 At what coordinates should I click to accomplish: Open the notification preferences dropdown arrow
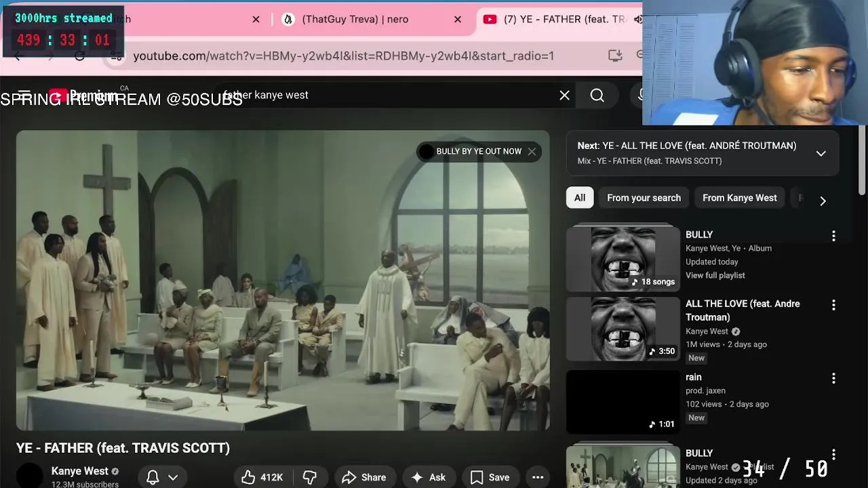[x=173, y=477]
